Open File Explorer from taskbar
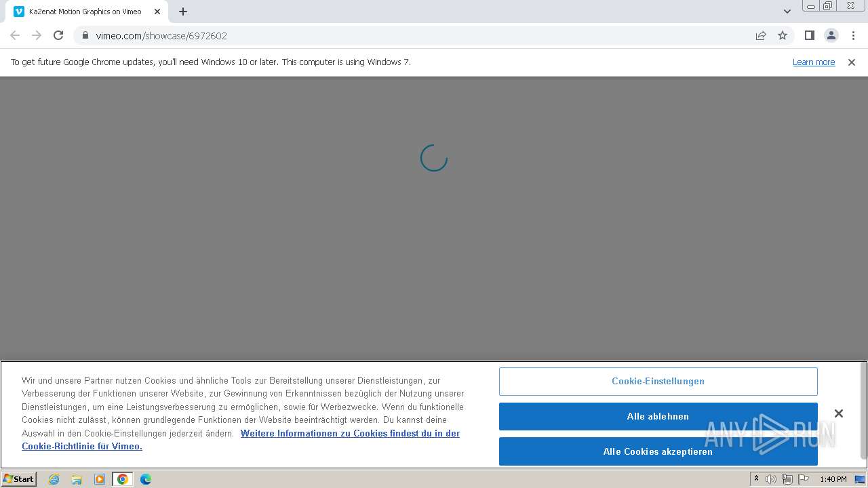Image resolution: width=868 pixels, height=488 pixels. 77,479
